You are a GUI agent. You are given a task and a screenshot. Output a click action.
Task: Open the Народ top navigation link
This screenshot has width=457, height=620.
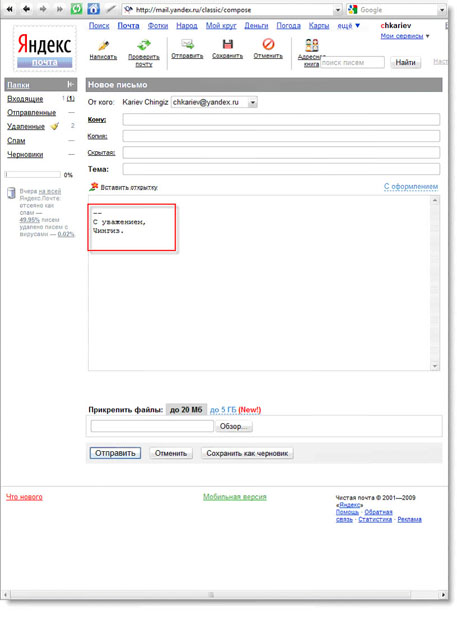click(187, 26)
